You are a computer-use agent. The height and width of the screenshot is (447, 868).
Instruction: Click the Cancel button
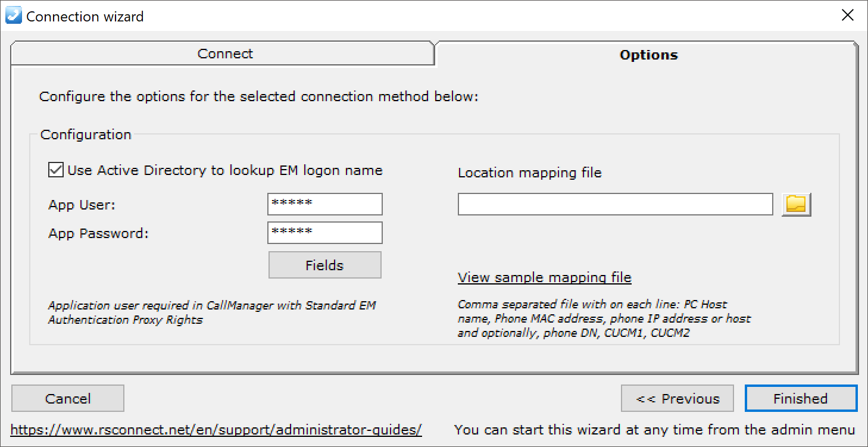coord(68,398)
